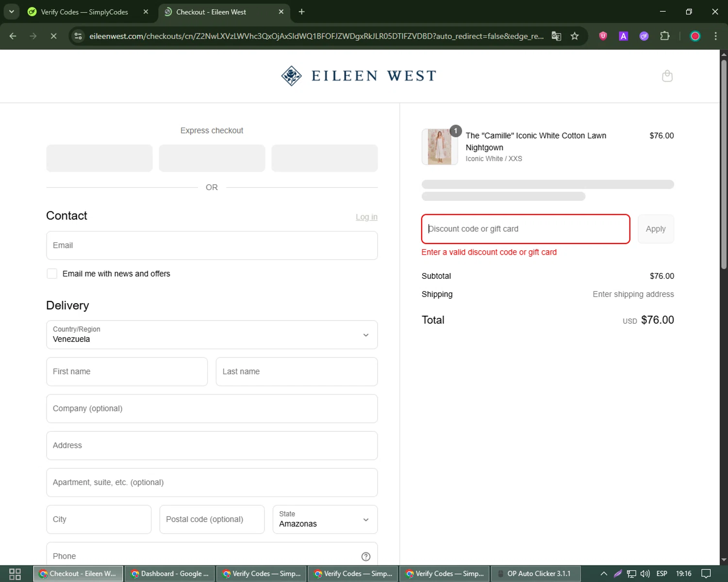This screenshot has width=728, height=582.
Task: Click the taskbar clock showing 19:16
Action: click(683, 574)
